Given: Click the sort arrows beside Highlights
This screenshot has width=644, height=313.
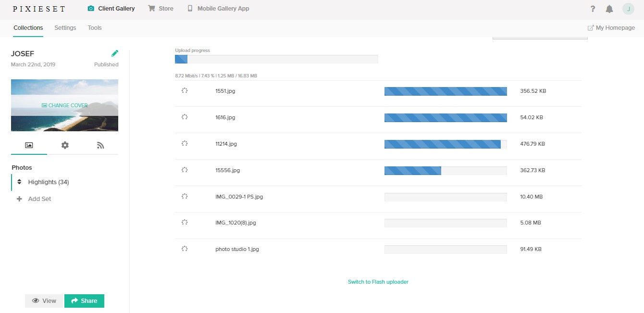Looking at the screenshot, I should pyautogui.click(x=19, y=182).
